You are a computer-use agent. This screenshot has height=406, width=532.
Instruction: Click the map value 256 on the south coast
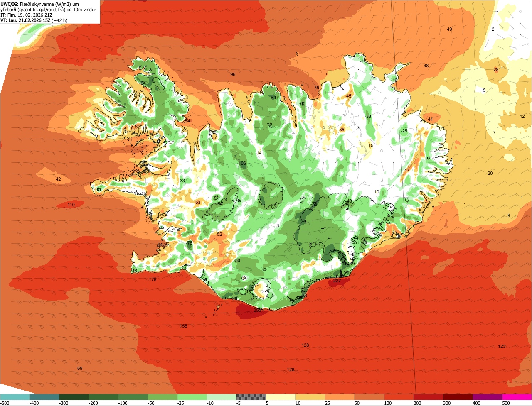point(257,311)
